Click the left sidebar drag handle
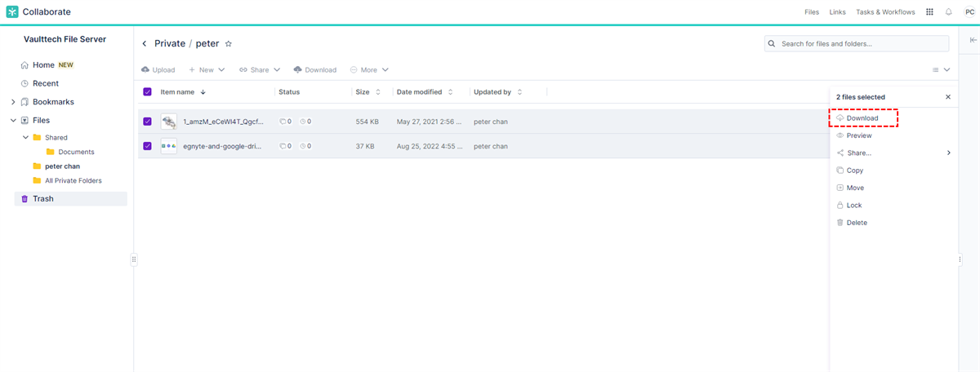Viewport: 980px width, 372px height. point(134,259)
